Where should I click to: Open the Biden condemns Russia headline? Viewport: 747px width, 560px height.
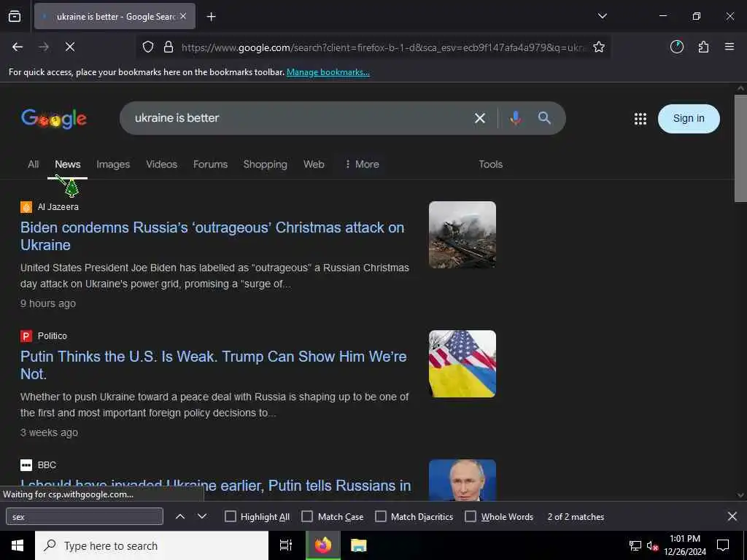pos(212,236)
